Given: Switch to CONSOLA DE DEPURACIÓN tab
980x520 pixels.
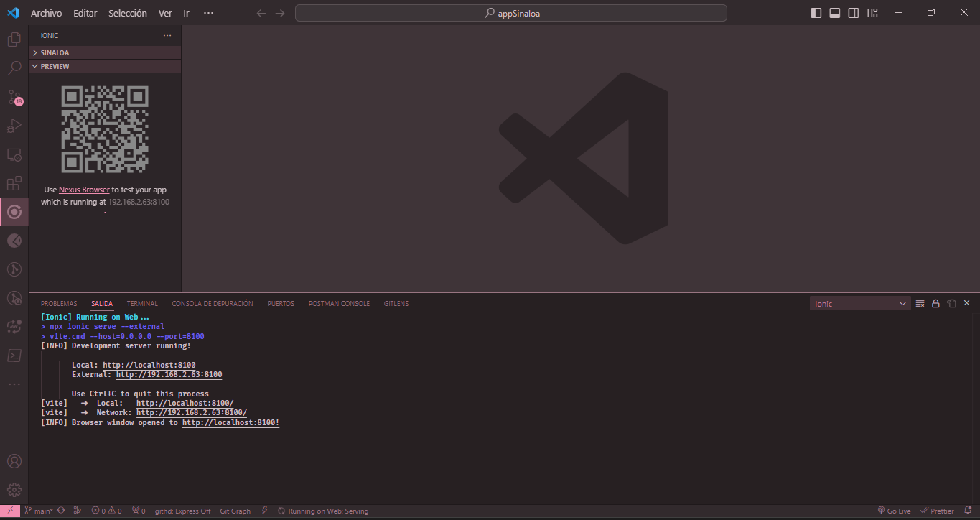Looking at the screenshot, I should pyautogui.click(x=213, y=304).
